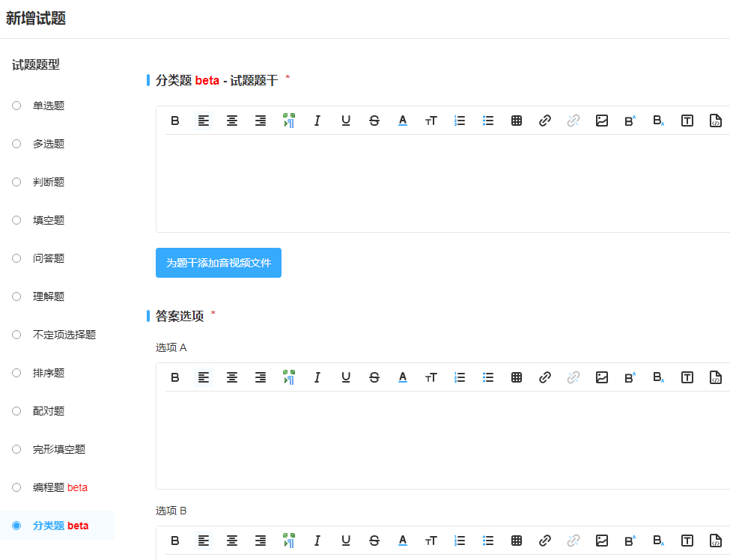Select the 单选题 question type
Viewport: 730px width, 560px height.
click(x=16, y=106)
